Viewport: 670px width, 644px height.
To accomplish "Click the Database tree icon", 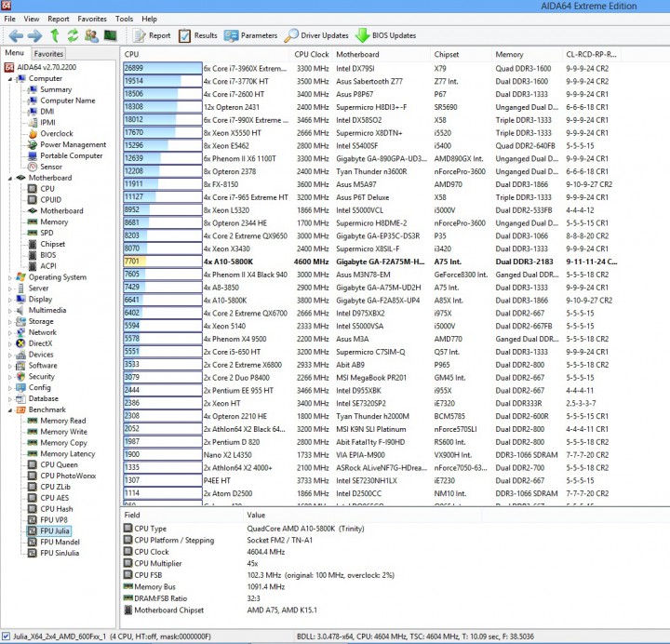I will point(20,398).
